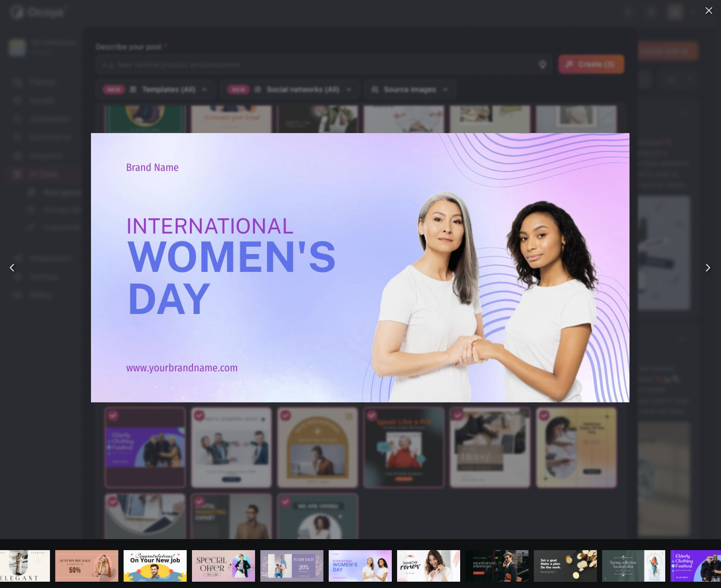Expand the Source images dropdown behind overlay
The height and width of the screenshot is (588, 721).
pyautogui.click(x=410, y=89)
